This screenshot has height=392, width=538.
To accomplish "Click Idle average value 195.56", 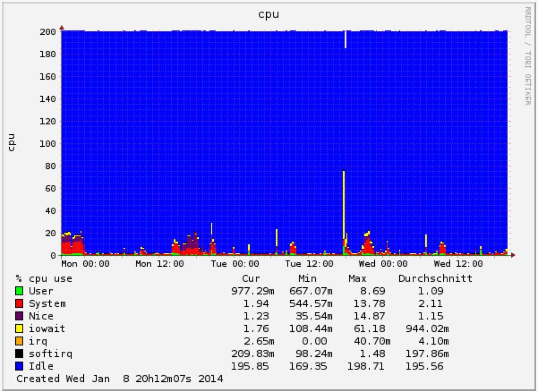I will (x=425, y=366).
